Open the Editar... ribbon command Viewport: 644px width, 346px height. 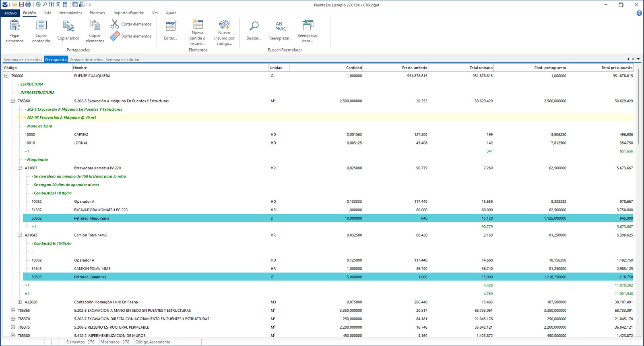point(171,31)
